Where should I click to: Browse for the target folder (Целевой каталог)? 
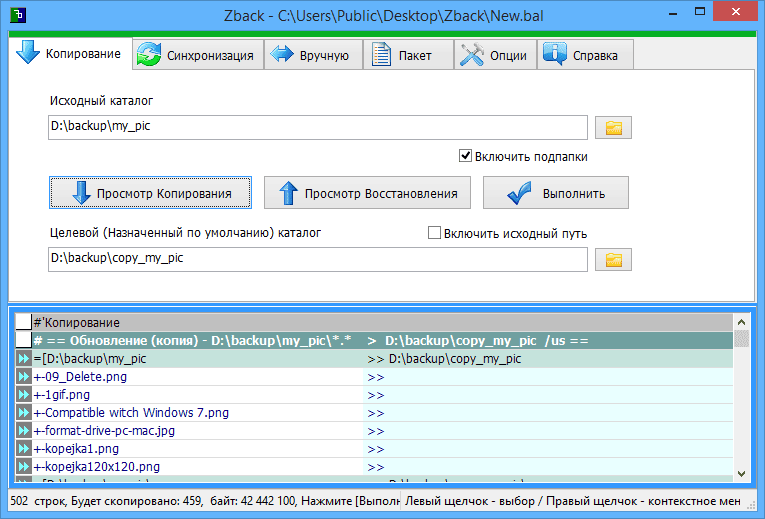tap(613, 260)
